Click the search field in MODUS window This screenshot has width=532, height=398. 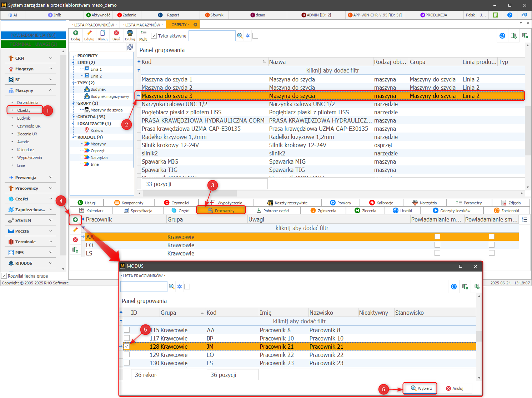[144, 287]
